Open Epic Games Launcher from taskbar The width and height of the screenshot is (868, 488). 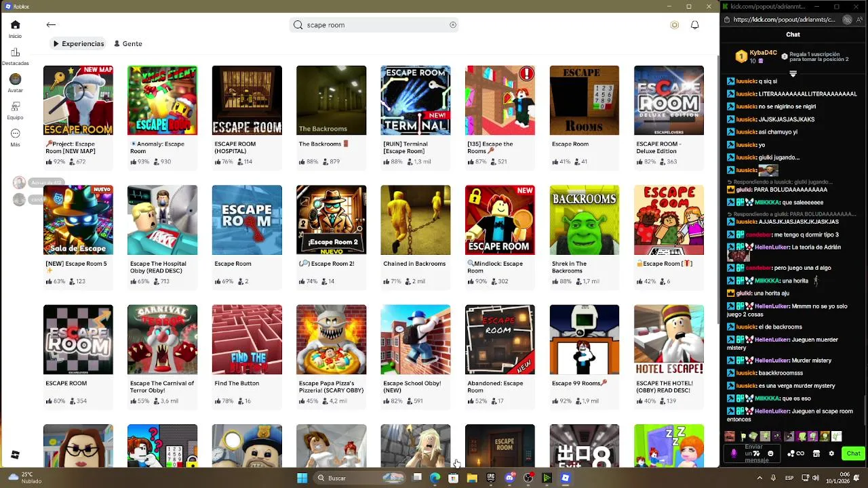pos(491,478)
